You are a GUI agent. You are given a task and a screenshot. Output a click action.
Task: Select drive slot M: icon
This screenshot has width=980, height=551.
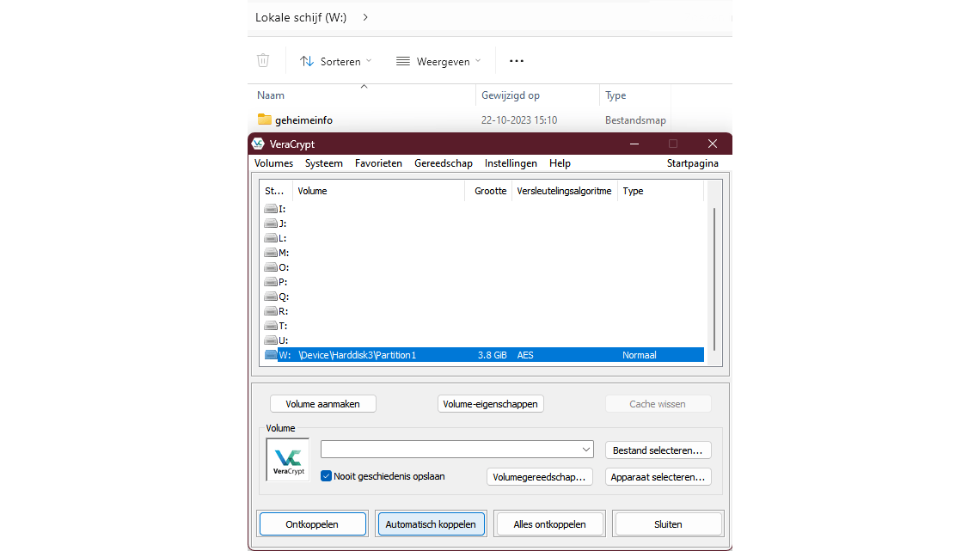pyautogui.click(x=271, y=253)
